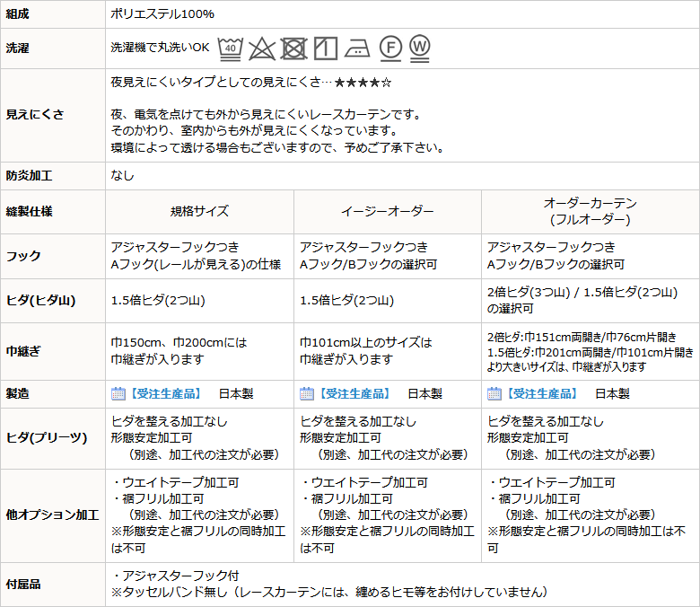Click the 組成 row label
Screen dimensions: 700x607
[x=17, y=14]
